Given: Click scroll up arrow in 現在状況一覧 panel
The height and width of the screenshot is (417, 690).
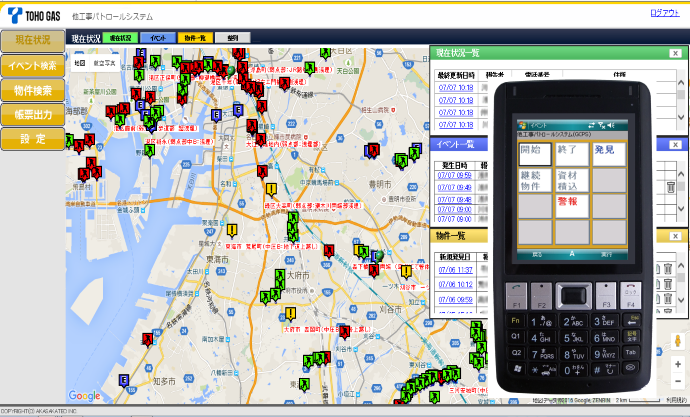Looking at the screenshot, I should point(681,83).
